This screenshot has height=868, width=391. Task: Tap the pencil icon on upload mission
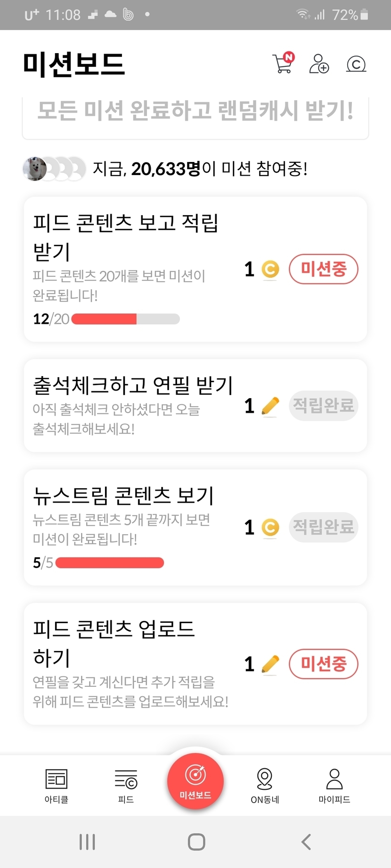[x=270, y=664]
